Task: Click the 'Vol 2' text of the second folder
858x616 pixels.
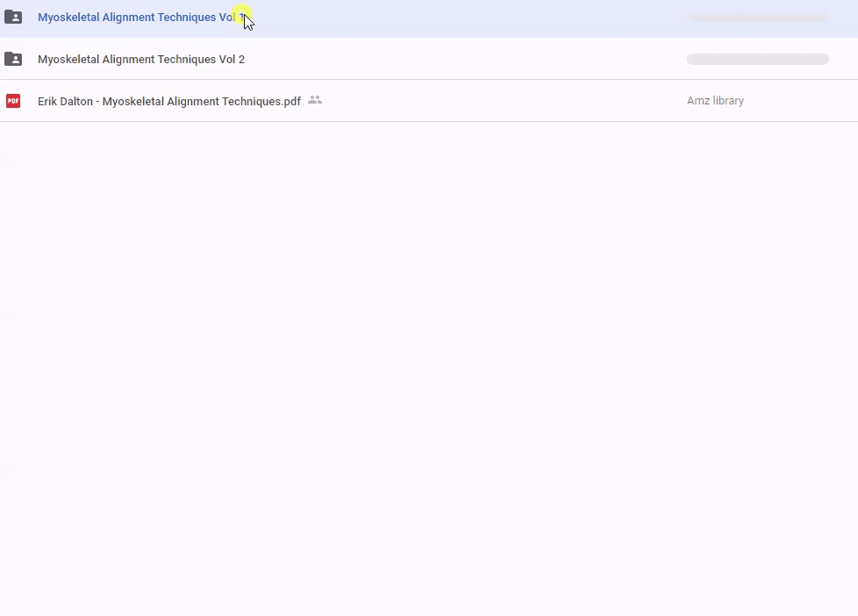Action: click(232, 60)
